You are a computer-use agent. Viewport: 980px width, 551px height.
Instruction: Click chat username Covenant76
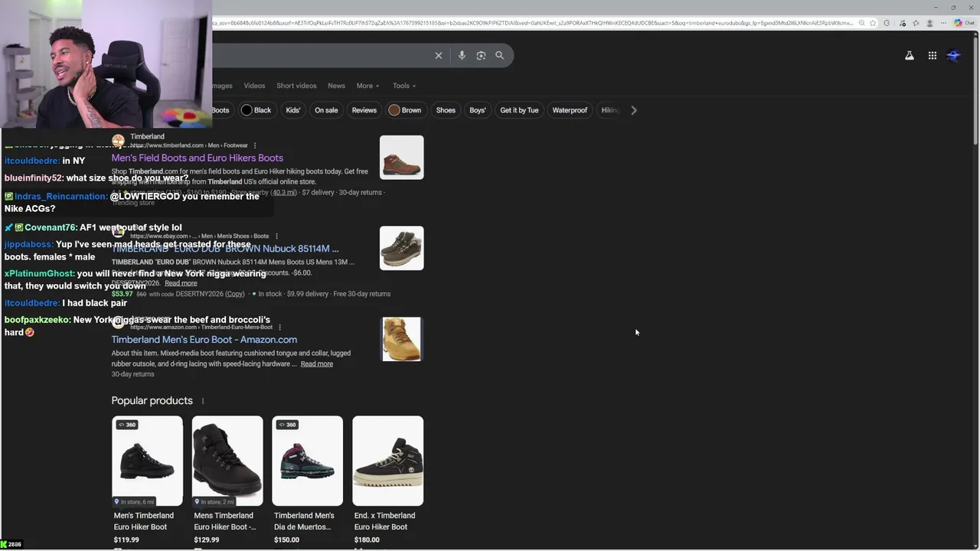coord(51,227)
